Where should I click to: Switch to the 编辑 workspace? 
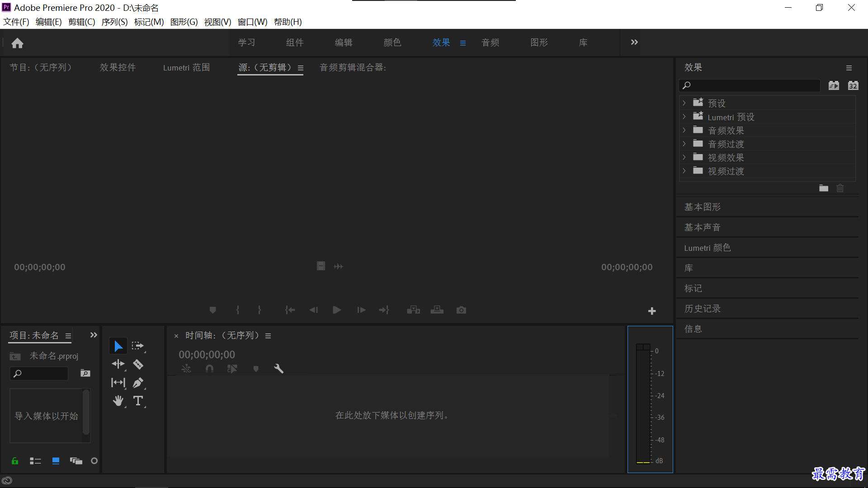pyautogui.click(x=344, y=42)
